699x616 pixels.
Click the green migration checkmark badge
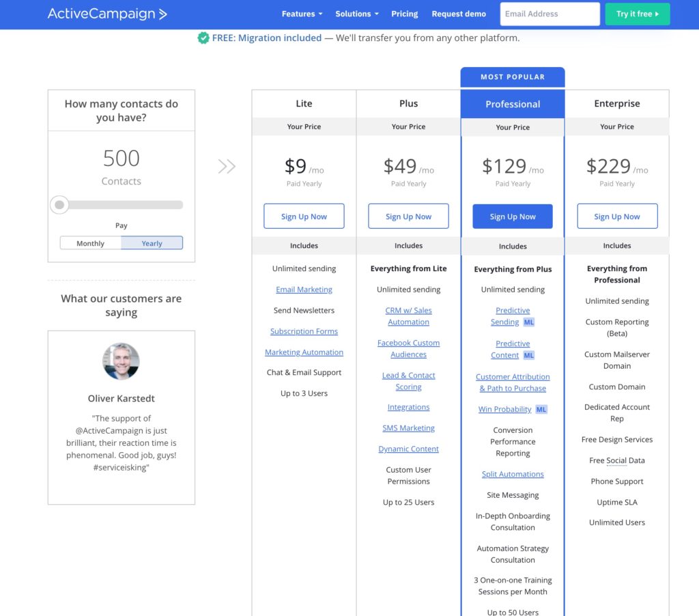coord(203,38)
